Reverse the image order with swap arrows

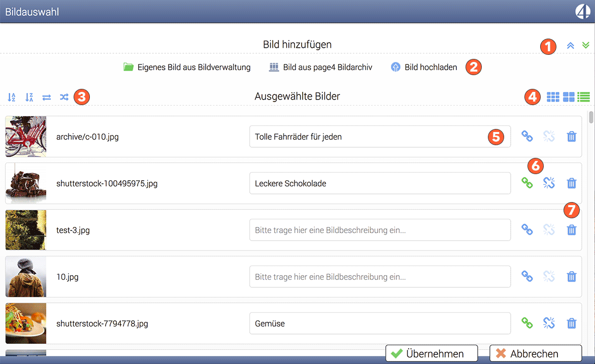point(47,97)
